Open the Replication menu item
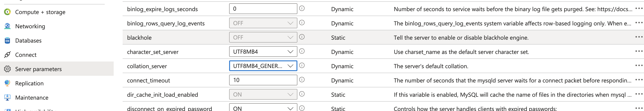Screen dimensions: 644x111 29,83
